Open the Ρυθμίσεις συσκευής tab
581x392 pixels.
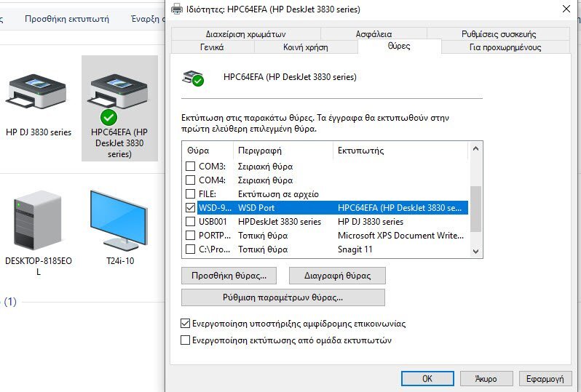tap(499, 34)
